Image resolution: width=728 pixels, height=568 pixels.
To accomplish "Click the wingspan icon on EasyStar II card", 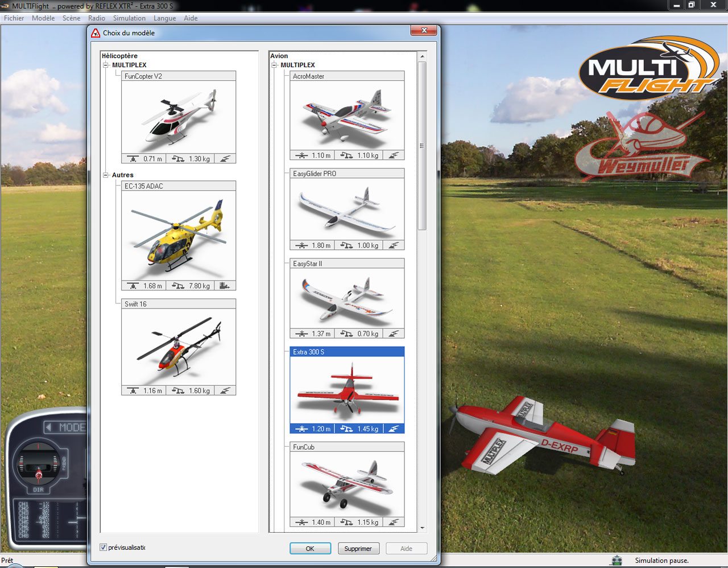I will [x=301, y=334].
